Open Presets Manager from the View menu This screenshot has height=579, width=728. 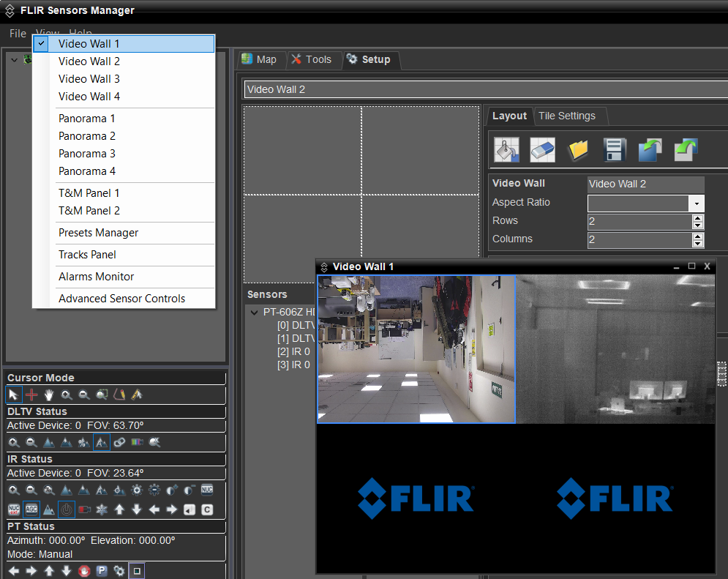pos(98,232)
